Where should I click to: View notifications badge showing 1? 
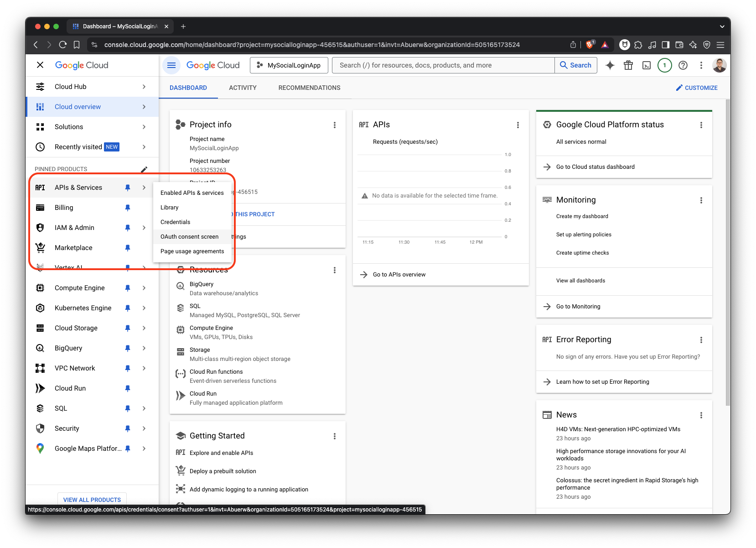point(664,65)
